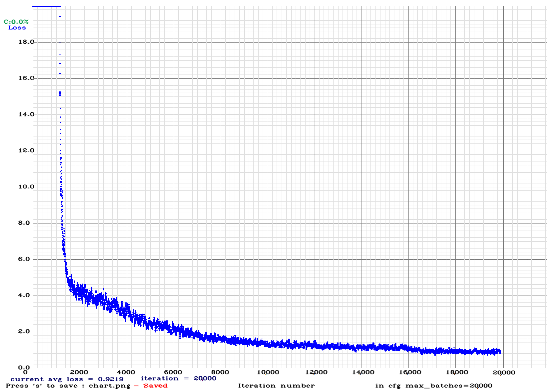Click the x-axis origin label 0
Viewport: 553px width, 392px height.
(x=25, y=372)
